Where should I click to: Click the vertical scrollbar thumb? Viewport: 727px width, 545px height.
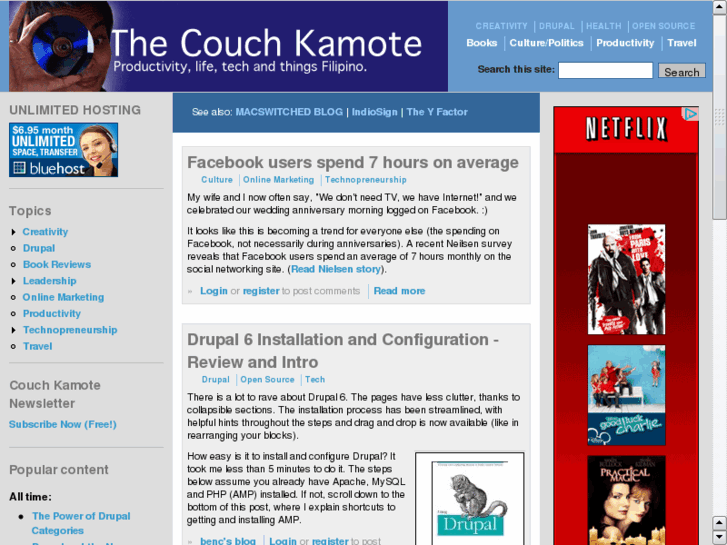pyautogui.click(x=720, y=115)
